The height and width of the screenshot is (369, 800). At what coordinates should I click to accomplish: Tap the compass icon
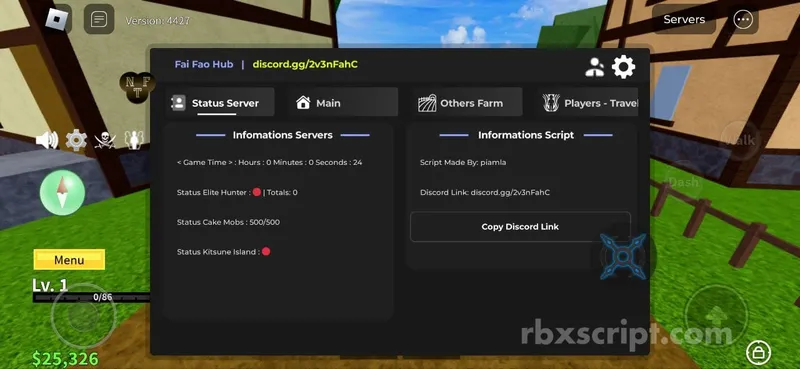(x=62, y=192)
